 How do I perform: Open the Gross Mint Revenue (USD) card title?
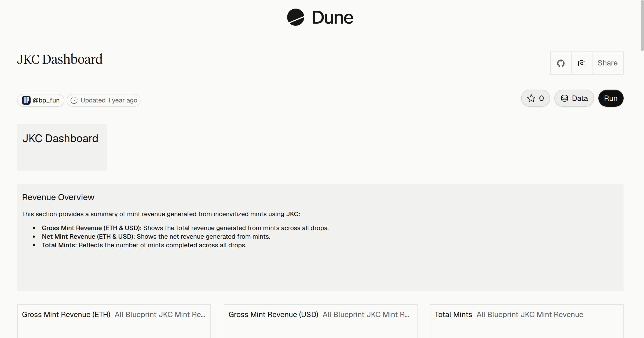tap(273, 314)
